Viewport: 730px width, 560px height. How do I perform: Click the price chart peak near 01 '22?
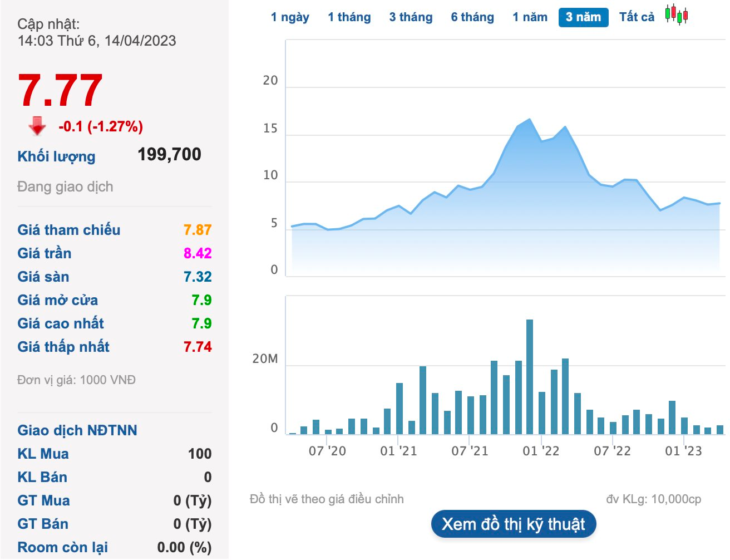pyautogui.click(x=529, y=119)
